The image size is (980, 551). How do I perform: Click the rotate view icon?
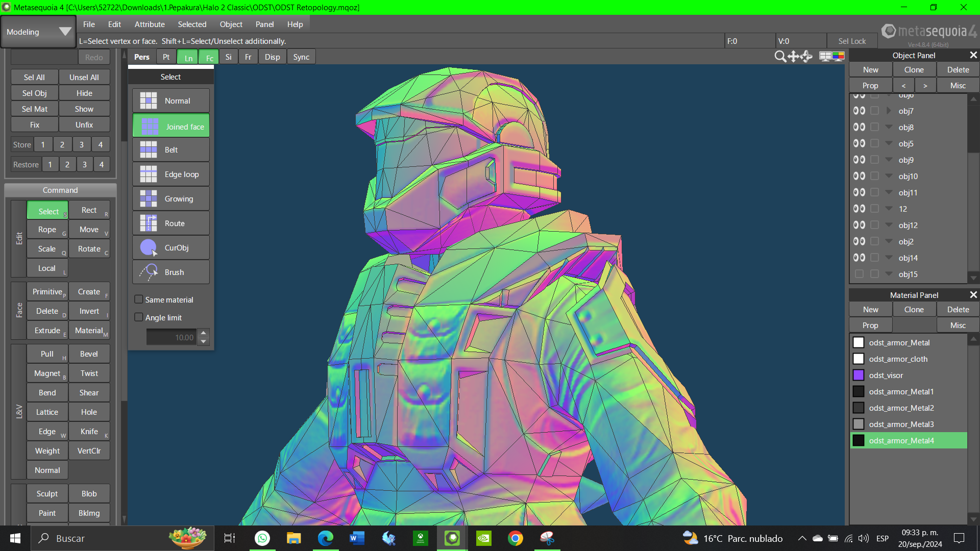[806, 57]
